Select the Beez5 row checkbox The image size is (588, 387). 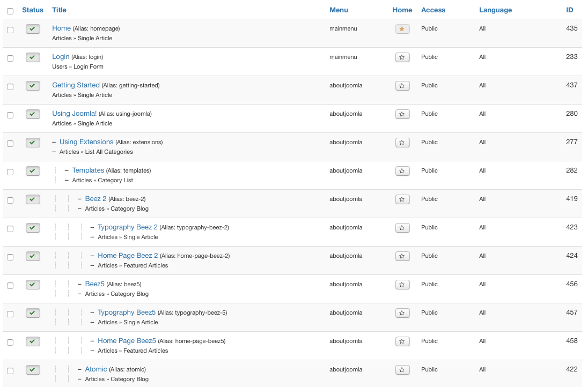[10, 286]
